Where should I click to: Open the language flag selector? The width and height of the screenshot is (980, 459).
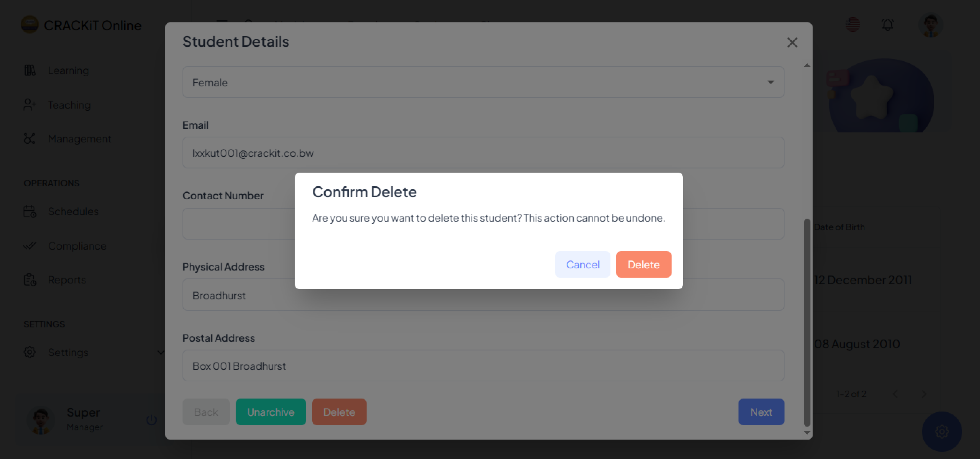click(x=853, y=25)
